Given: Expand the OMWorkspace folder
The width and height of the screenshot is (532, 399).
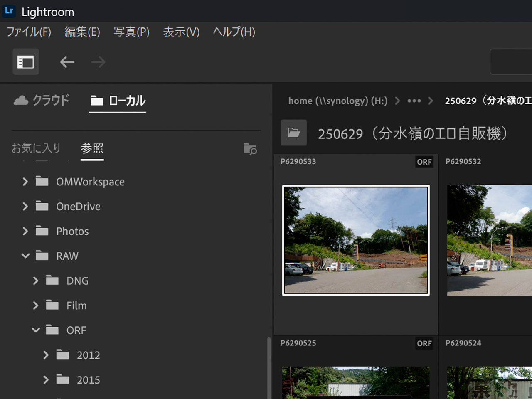Looking at the screenshot, I should tap(25, 182).
